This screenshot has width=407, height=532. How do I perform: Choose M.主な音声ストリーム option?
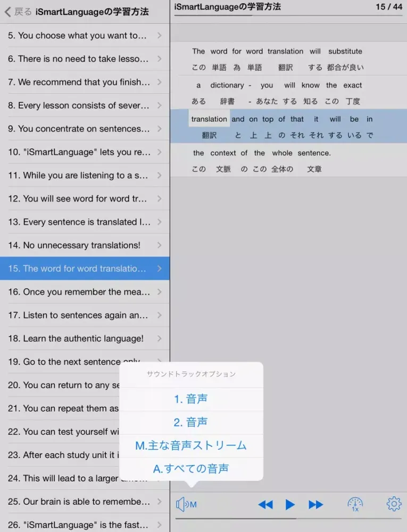click(x=191, y=445)
